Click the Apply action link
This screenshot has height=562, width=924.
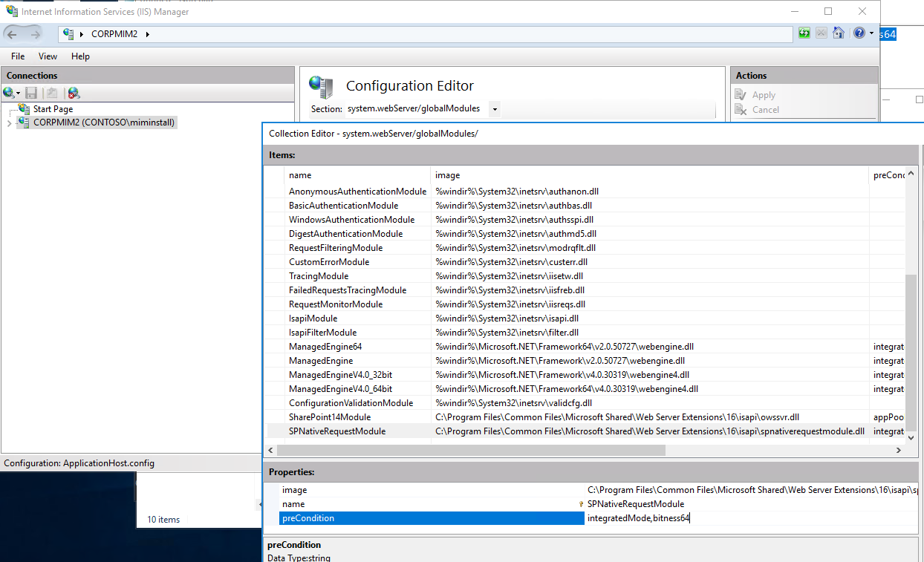point(764,95)
